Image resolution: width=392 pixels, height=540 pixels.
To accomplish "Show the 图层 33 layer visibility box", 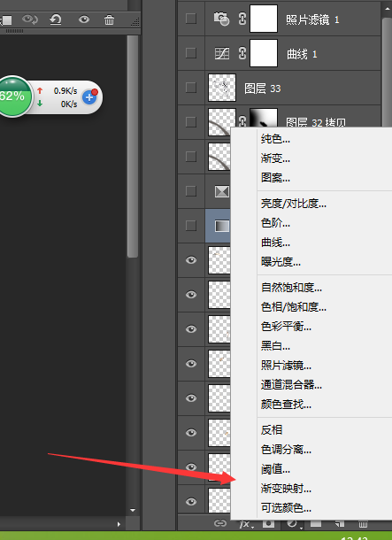I will click(x=191, y=88).
